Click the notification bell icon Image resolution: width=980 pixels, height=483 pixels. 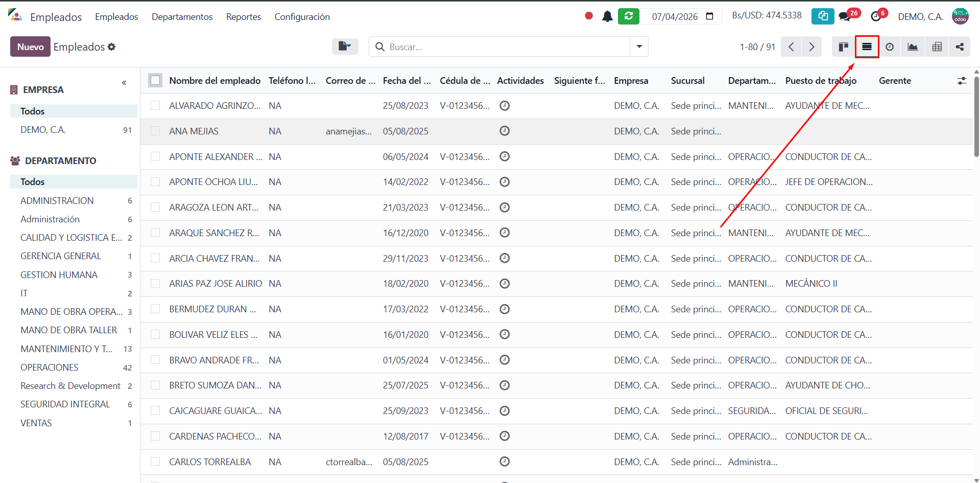click(x=607, y=16)
